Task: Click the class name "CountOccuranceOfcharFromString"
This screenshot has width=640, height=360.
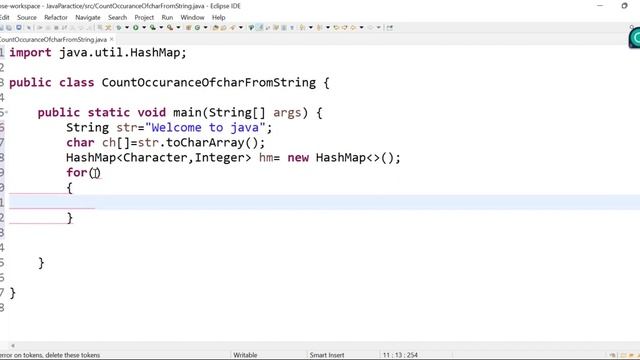Action: (209, 82)
